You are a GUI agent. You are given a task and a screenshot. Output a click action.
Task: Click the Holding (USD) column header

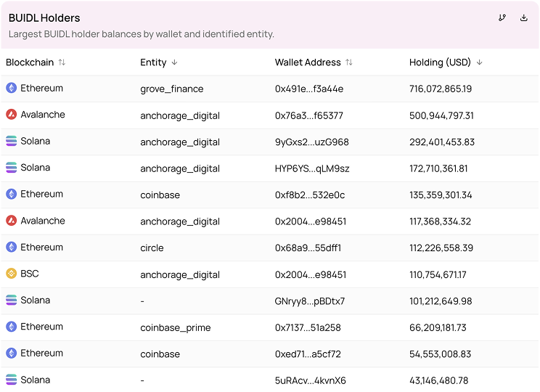(440, 62)
